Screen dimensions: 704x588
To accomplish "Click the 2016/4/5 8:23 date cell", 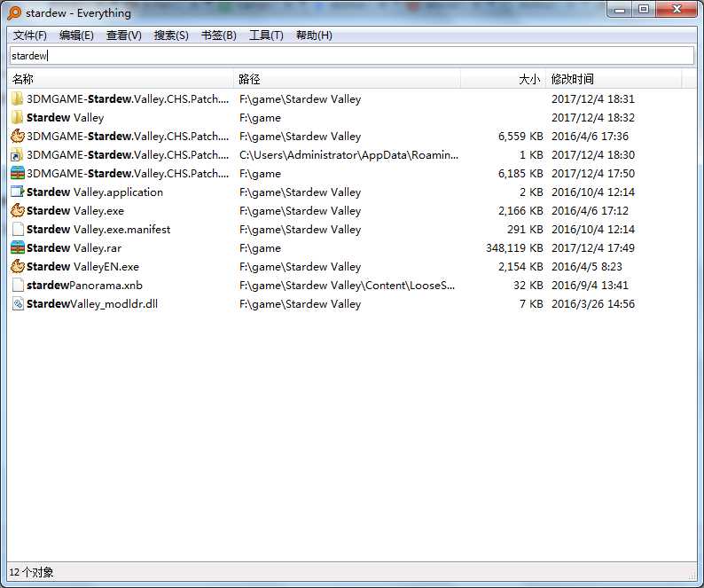I will [x=587, y=267].
